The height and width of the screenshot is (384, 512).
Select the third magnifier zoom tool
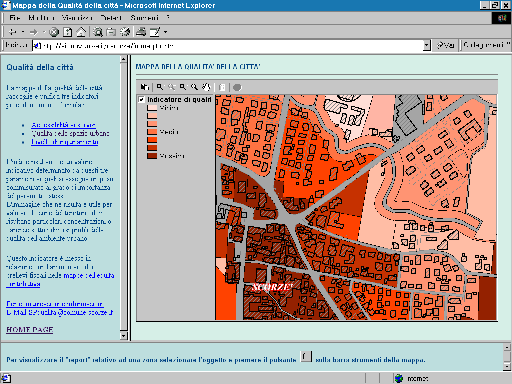click(x=183, y=87)
